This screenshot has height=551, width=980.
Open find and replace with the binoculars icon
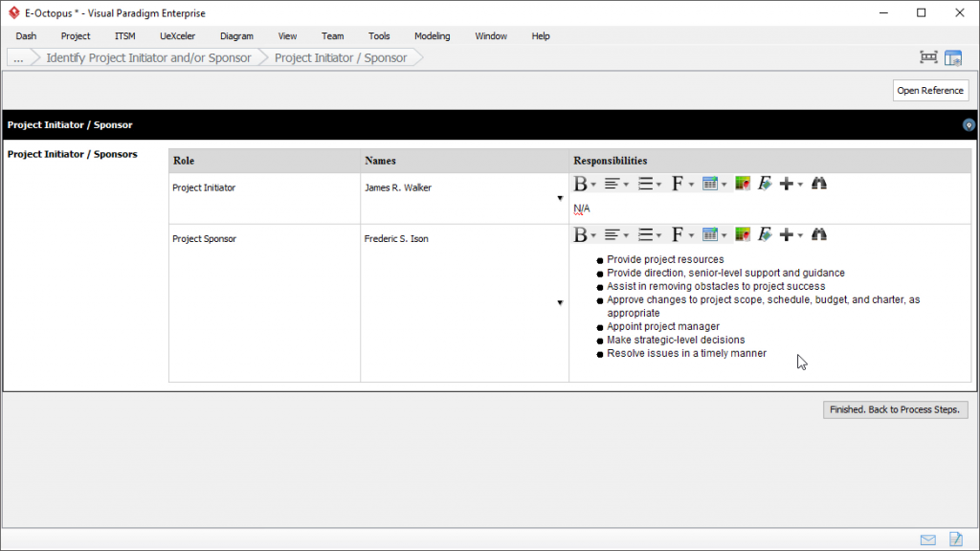pos(818,234)
